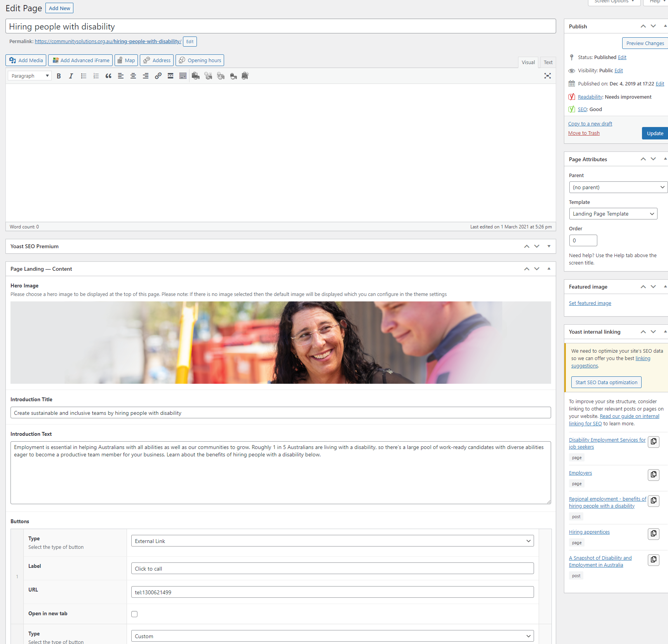The width and height of the screenshot is (668, 644).
Task: Open the Landing Page Template dropdown
Action: click(x=613, y=214)
